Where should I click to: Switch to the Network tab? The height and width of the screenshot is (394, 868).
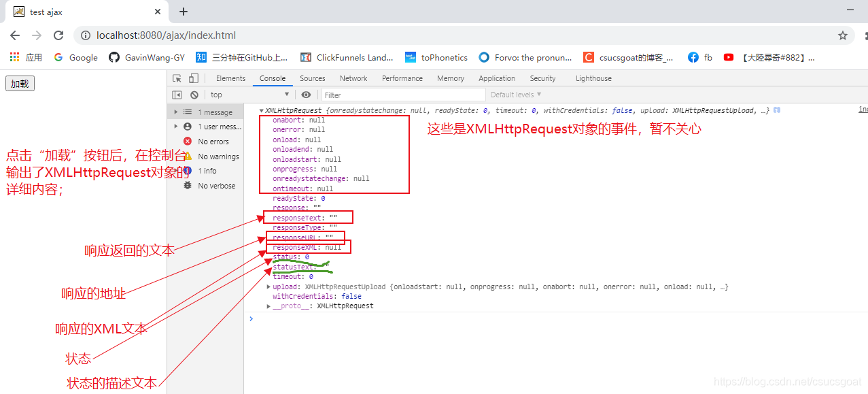click(x=353, y=78)
